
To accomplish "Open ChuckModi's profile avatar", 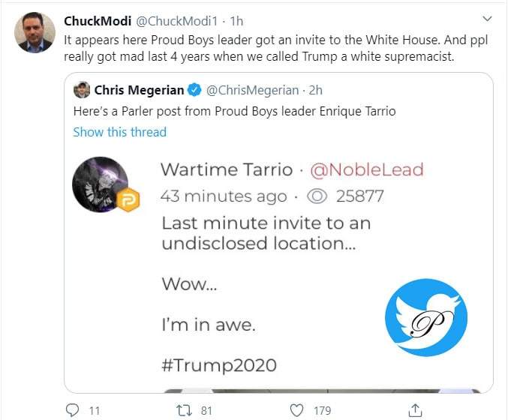I will (35, 32).
